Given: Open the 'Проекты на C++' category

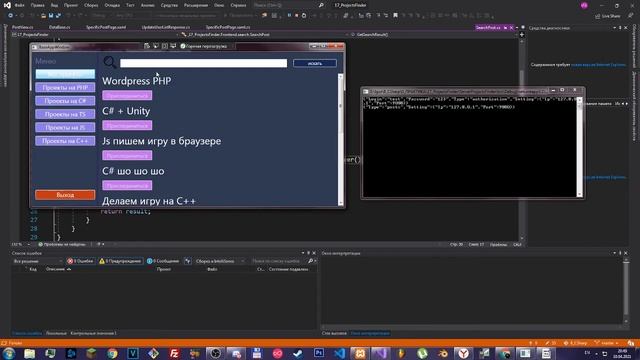Looking at the screenshot, I should pyautogui.click(x=65, y=141).
